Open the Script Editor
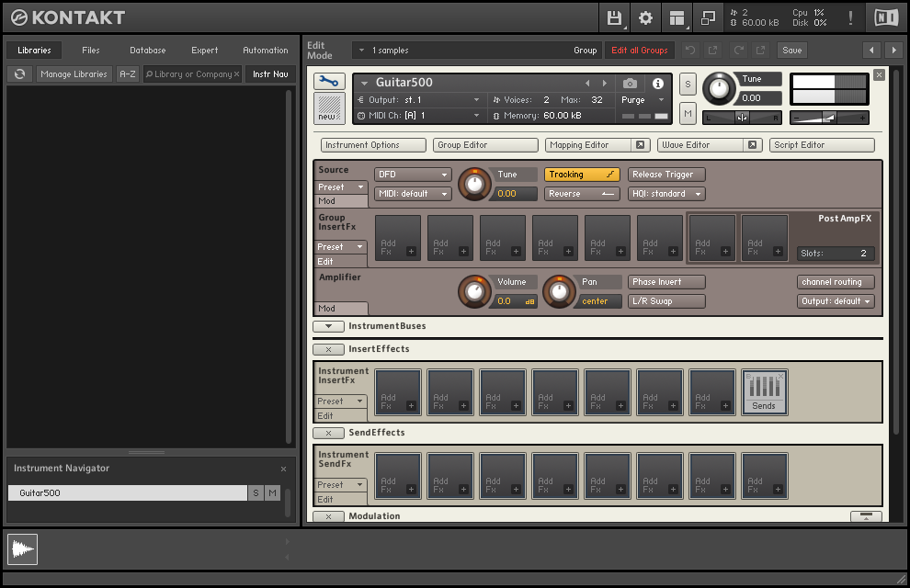910x588 pixels. pos(822,145)
